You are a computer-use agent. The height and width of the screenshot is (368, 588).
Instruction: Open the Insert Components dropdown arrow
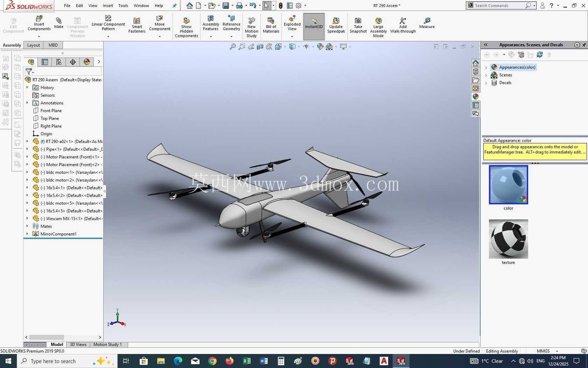pyautogui.click(x=39, y=36)
